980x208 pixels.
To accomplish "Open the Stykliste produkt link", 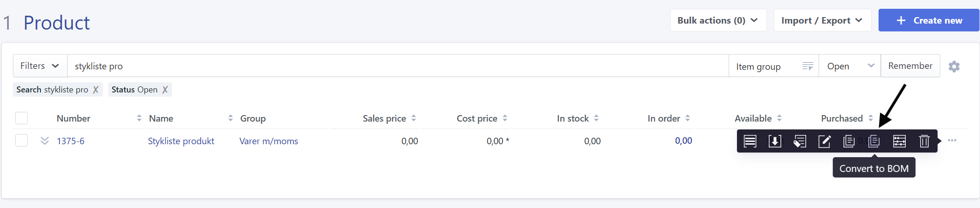I will tap(181, 141).
